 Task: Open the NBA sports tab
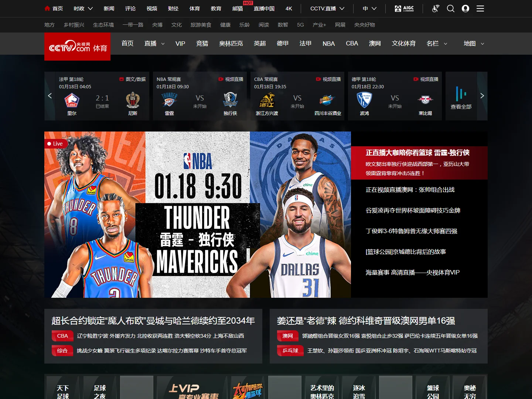[328, 44]
